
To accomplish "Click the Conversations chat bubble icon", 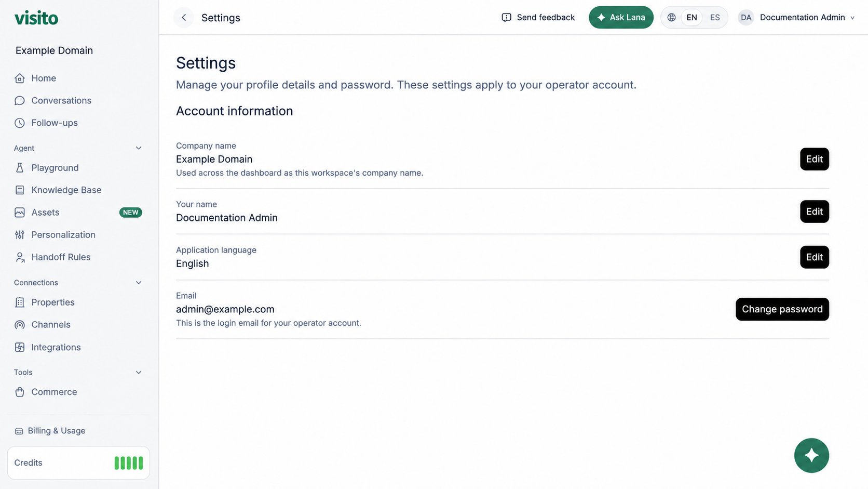I will pos(20,100).
